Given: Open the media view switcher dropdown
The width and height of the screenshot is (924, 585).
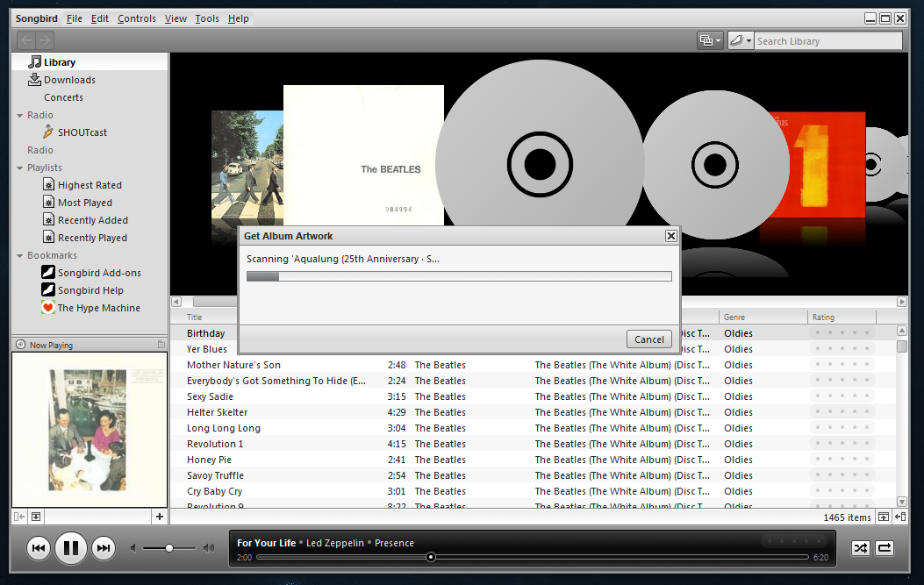Looking at the screenshot, I should [x=709, y=40].
